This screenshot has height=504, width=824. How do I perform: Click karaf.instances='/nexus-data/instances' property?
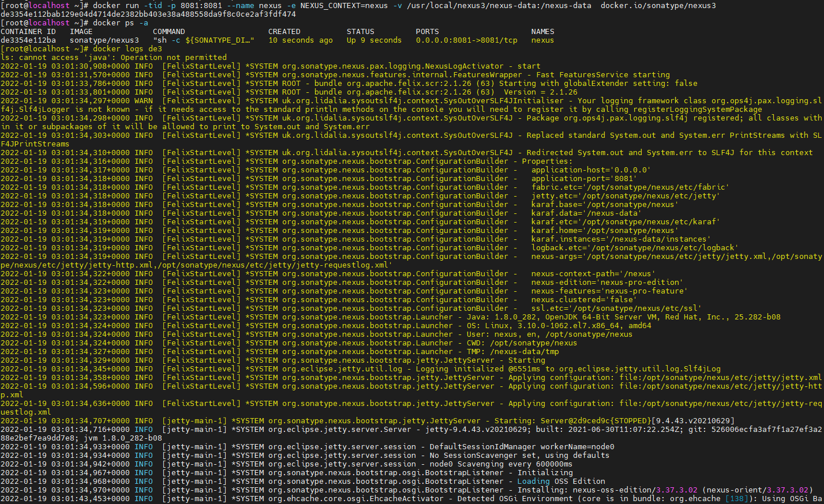621,239
